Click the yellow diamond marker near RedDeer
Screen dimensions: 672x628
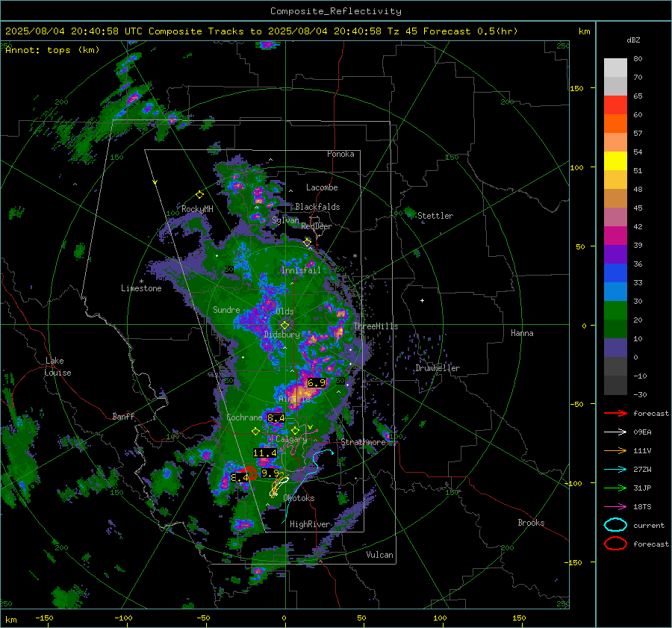click(x=307, y=243)
